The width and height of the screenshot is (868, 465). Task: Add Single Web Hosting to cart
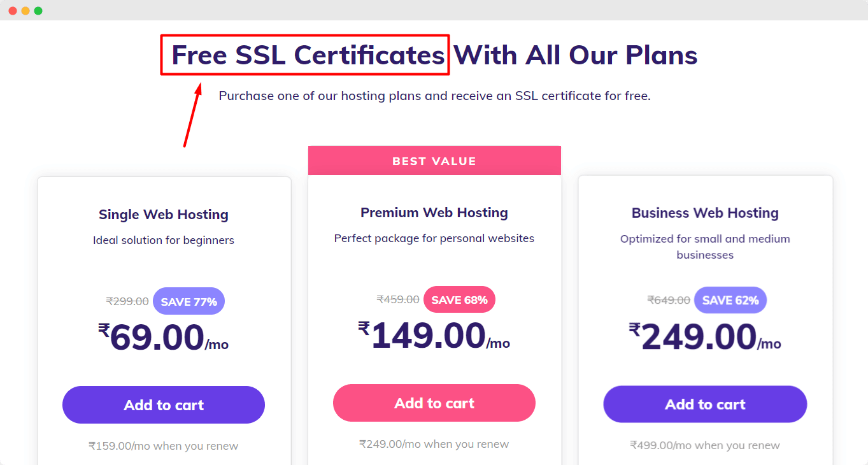(164, 404)
